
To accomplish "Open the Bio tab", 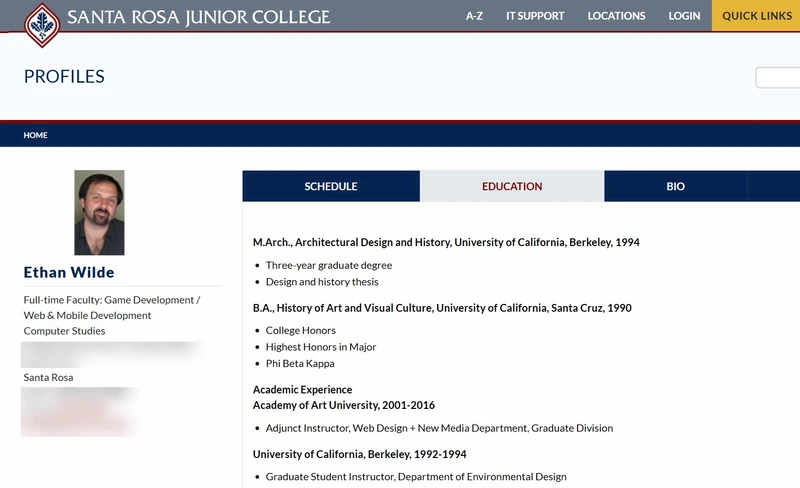I will click(676, 186).
